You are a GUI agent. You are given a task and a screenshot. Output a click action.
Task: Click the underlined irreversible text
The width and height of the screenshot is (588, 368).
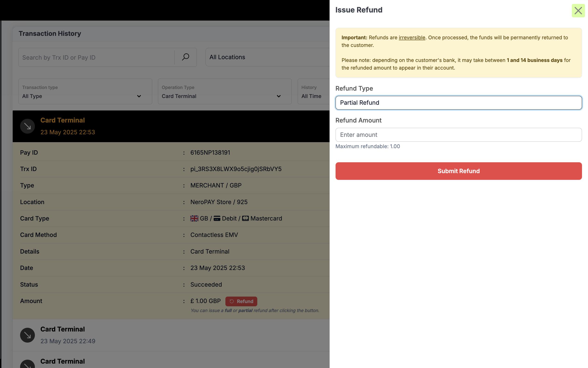pos(412,37)
